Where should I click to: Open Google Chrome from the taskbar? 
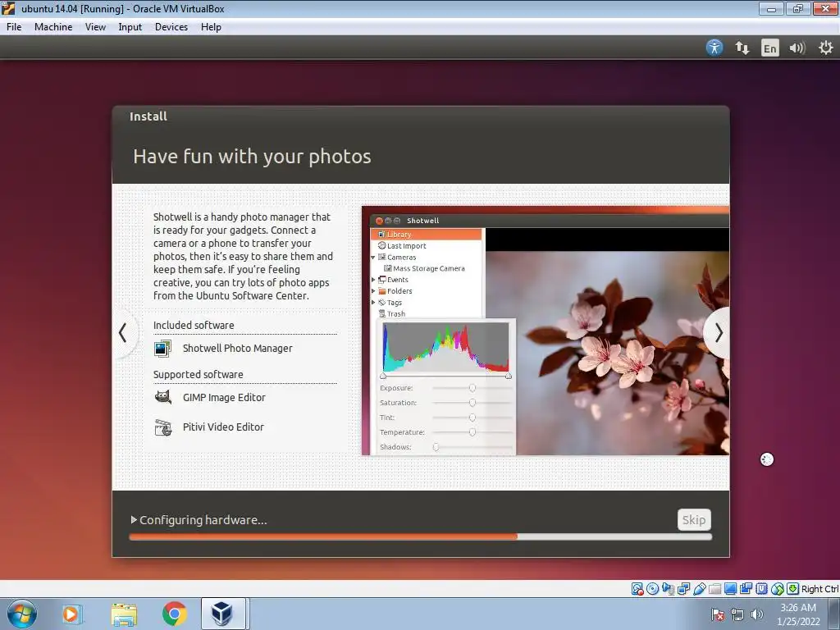click(174, 614)
